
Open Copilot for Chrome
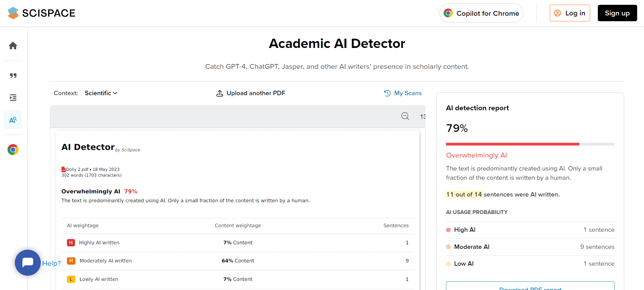tap(481, 13)
